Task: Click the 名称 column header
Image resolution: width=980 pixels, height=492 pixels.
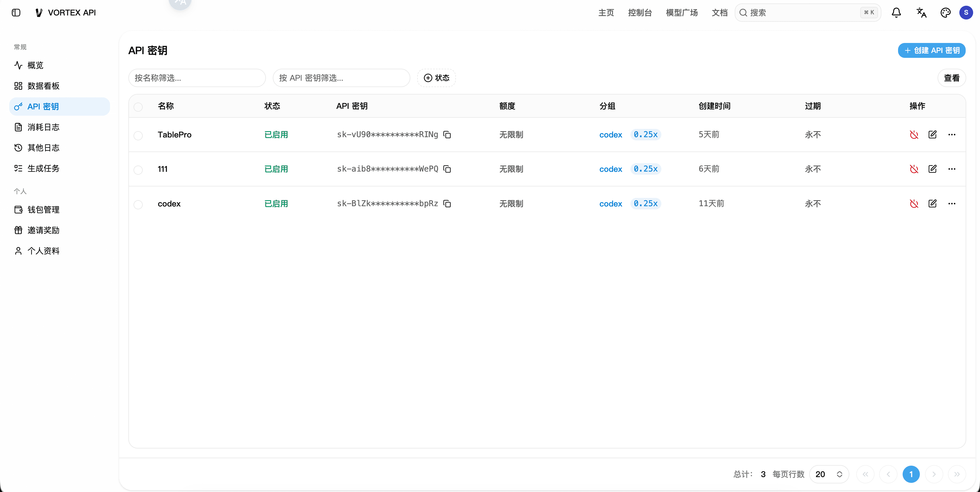Action: click(166, 106)
